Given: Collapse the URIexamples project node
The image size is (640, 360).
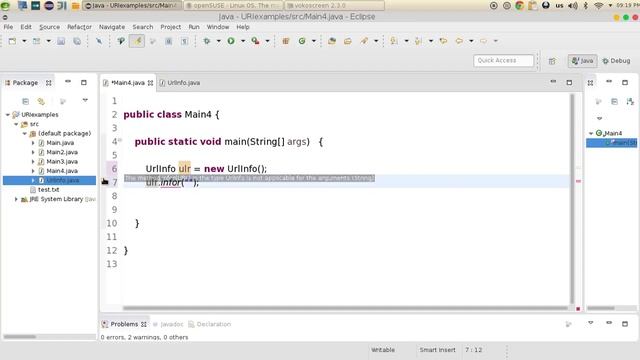Looking at the screenshot, I should (x=8, y=115).
